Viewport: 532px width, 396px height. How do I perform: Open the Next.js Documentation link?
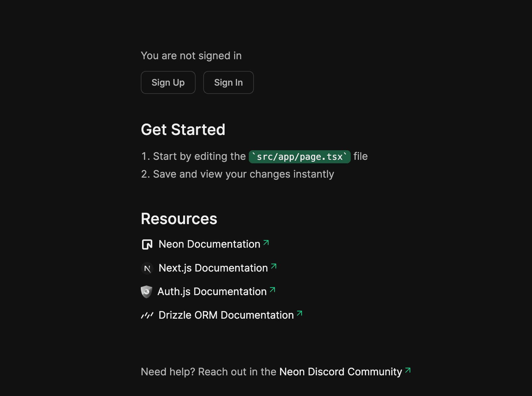pos(213,268)
